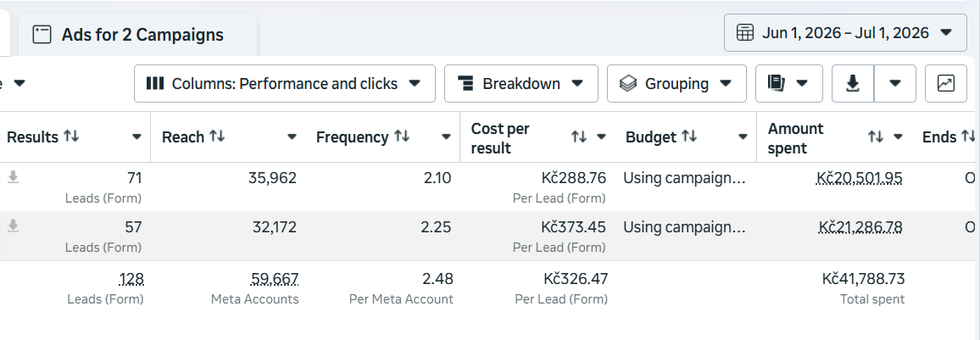This screenshot has height=340, width=980.
Task: Download leads for the 71 results row
Action: (x=13, y=177)
